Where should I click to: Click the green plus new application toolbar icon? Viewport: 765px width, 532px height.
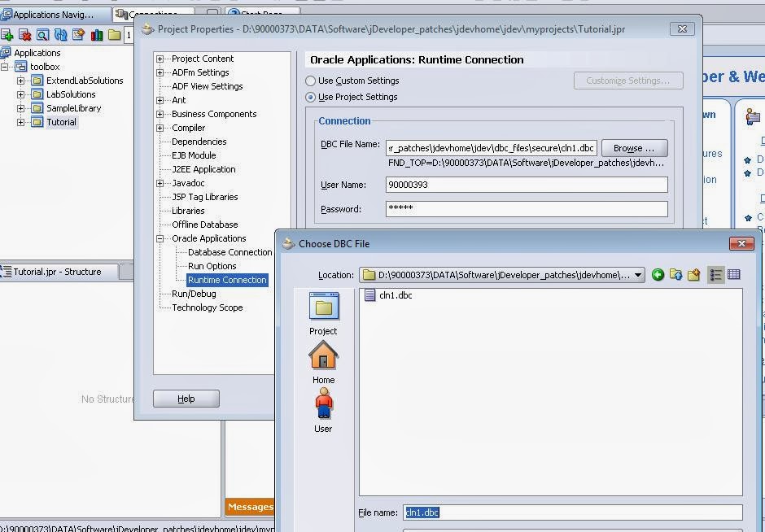click(7, 35)
